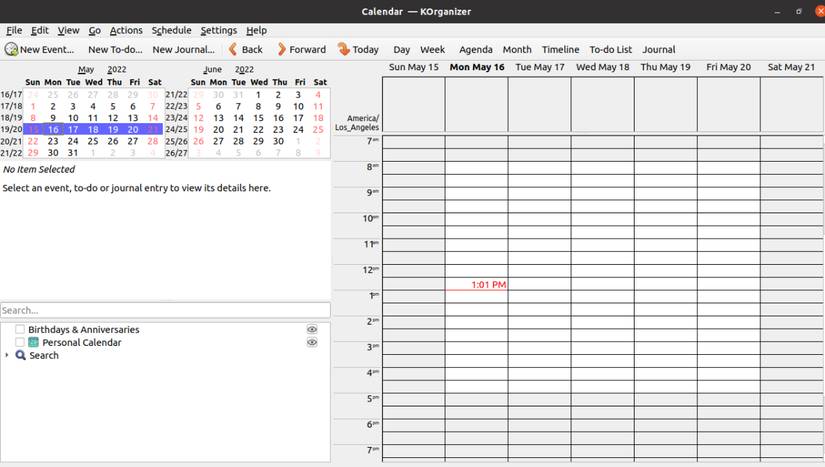The width and height of the screenshot is (825, 467).
Task: Open the 2022 year selector above the June calendar
Action: (x=244, y=69)
